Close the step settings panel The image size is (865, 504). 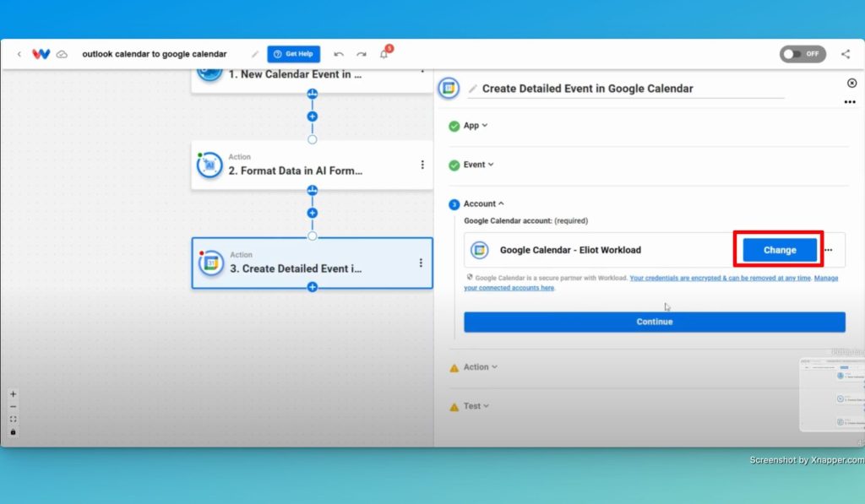pos(851,84)
